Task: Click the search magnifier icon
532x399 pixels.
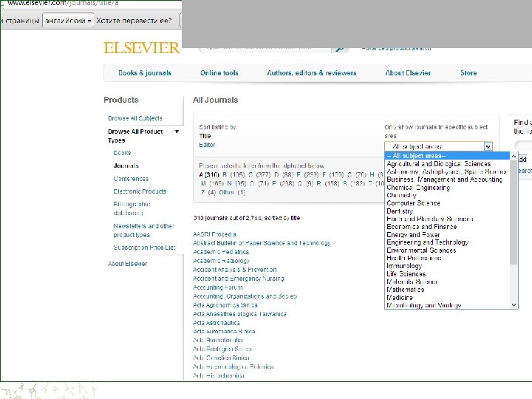Action: point(340,50)
